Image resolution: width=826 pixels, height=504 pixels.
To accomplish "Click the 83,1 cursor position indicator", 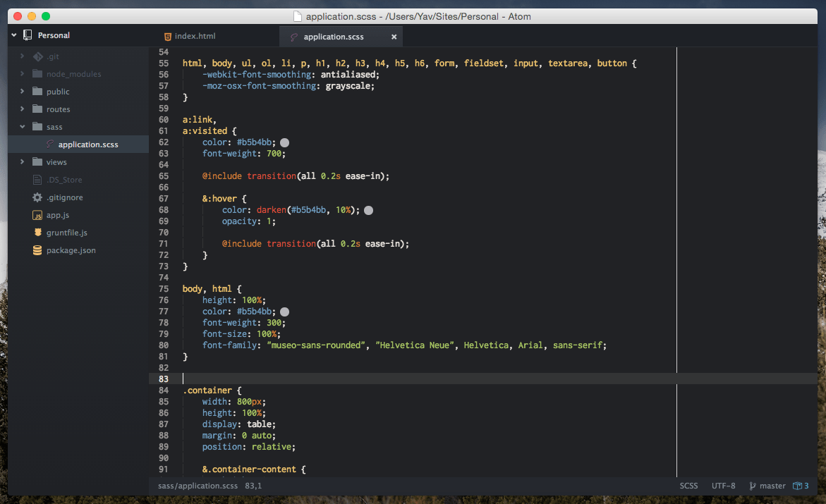I will (x=253, y=486).
